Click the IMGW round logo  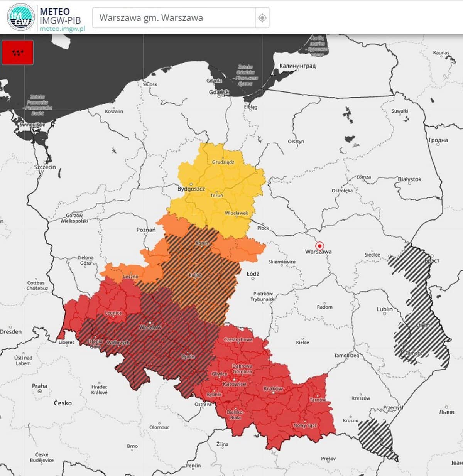point(21,17)
